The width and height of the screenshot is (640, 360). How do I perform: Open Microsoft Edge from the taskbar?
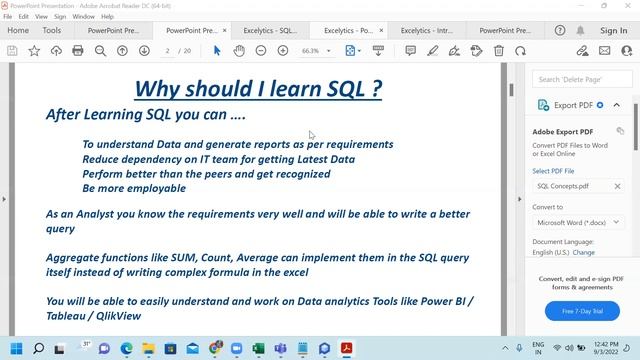(x=127, y=349)
